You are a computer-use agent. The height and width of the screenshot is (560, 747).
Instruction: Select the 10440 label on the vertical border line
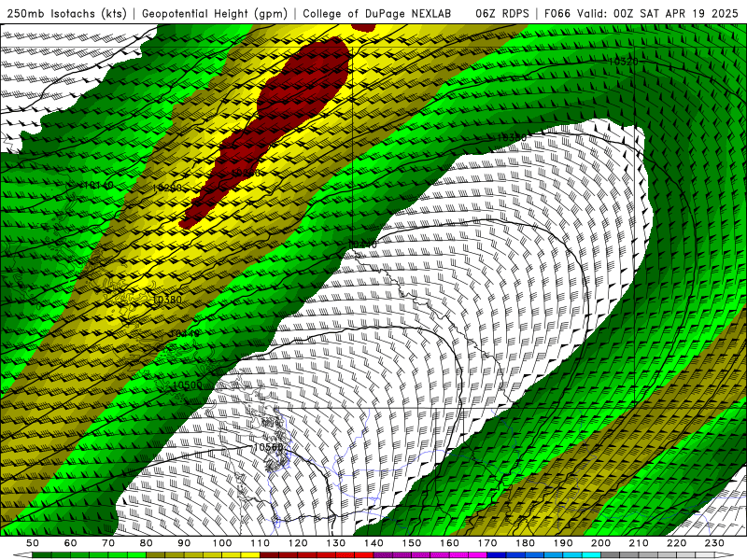click(x=363, y=245)
